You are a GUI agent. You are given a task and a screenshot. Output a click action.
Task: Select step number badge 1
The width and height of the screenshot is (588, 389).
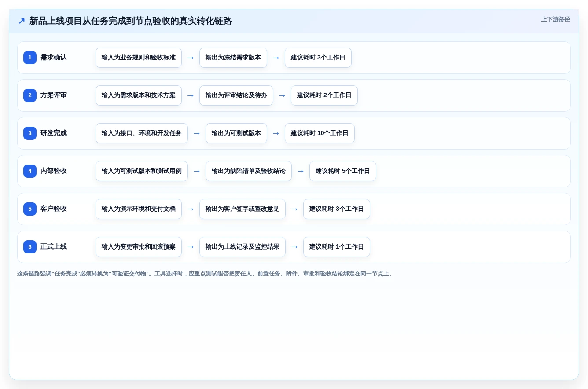30,58
